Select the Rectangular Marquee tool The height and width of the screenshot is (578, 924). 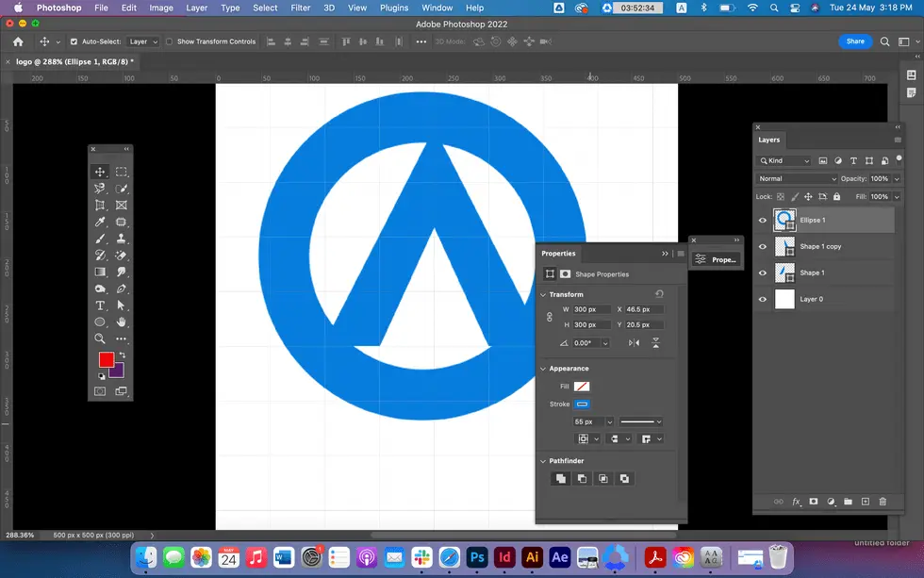(x=122, y=172)
